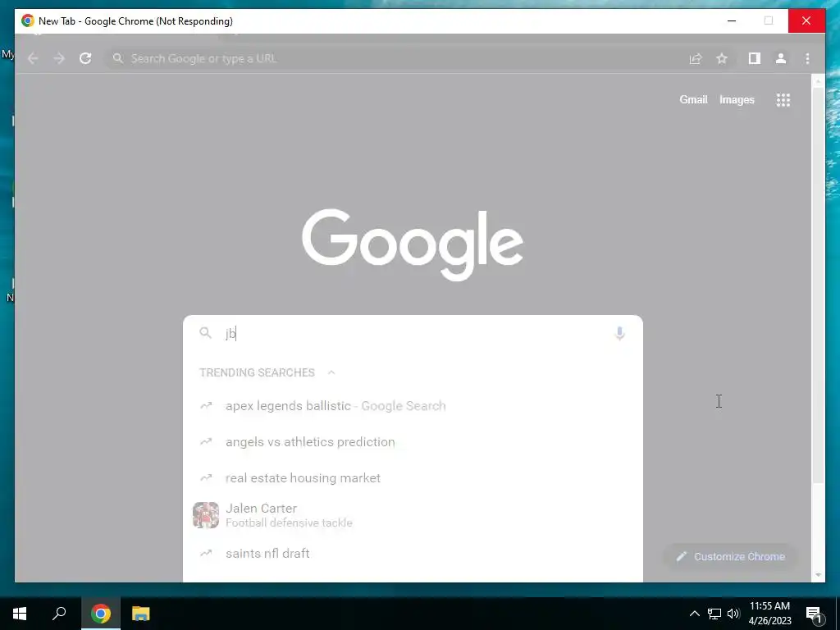Open the Gmail link
The image size is (840, 630).
click(693, 99)
